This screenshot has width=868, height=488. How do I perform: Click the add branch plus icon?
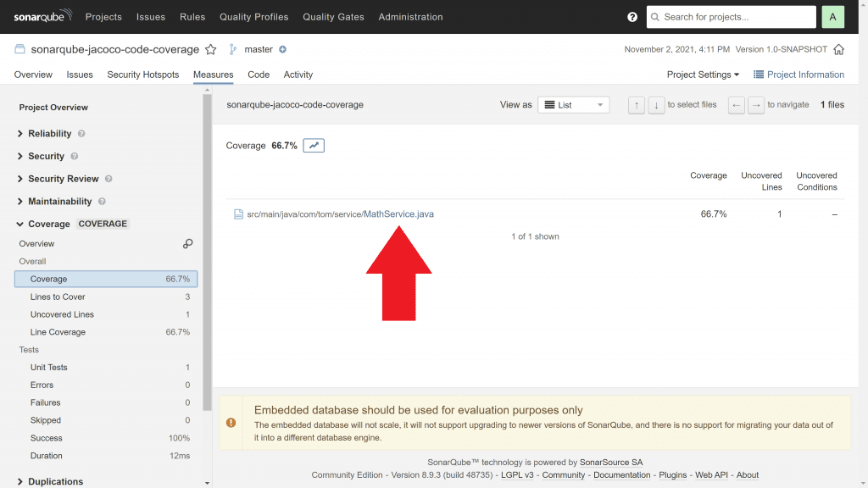(283, 50)
